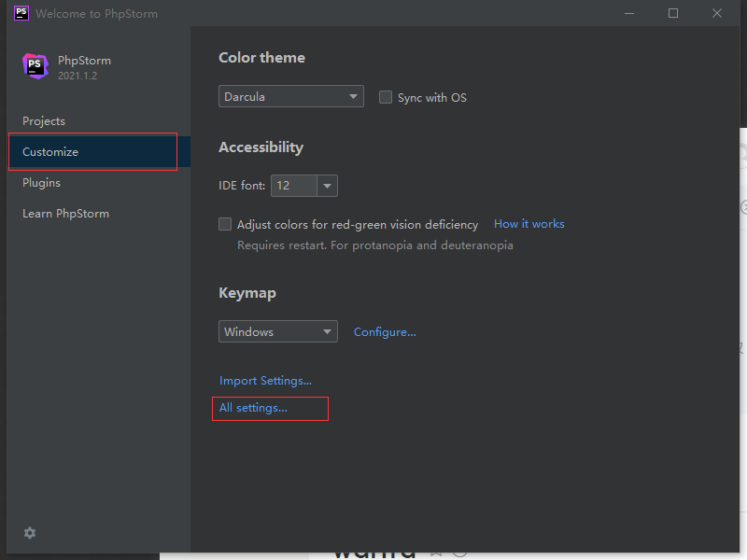The height and width of the screenshot is (560, 747).
Task: Click the IDE font size value field
Action: pos(293,186)
